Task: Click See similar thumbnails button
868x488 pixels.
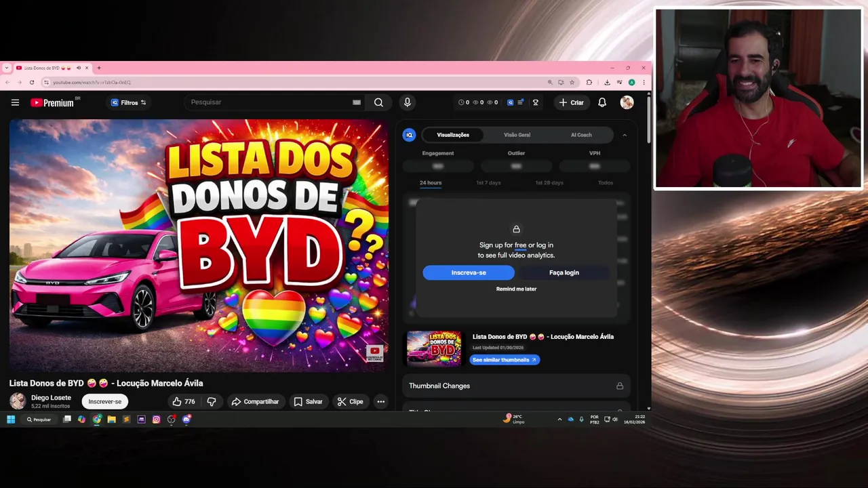Action: point(505,360)
